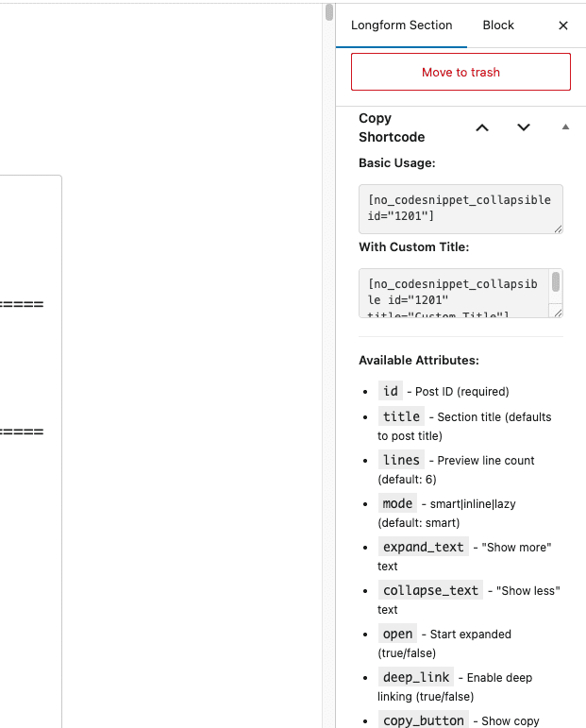This screenshot has height=728, width=586.
Task: Click the 'expand_text' attribute code tag
Action: [x=423, y=547]
